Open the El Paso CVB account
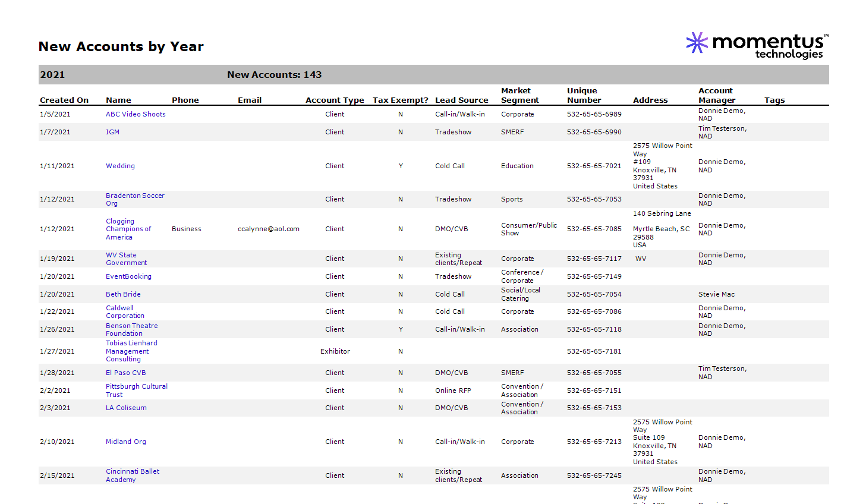866x504 pixels. tap(125, 373)
